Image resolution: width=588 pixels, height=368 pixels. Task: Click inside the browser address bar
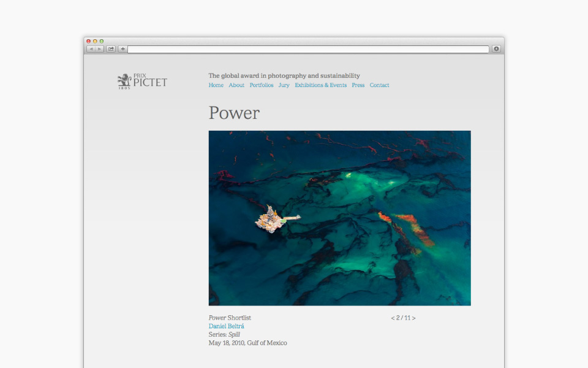pyautogui.click(x=306, y=49)
